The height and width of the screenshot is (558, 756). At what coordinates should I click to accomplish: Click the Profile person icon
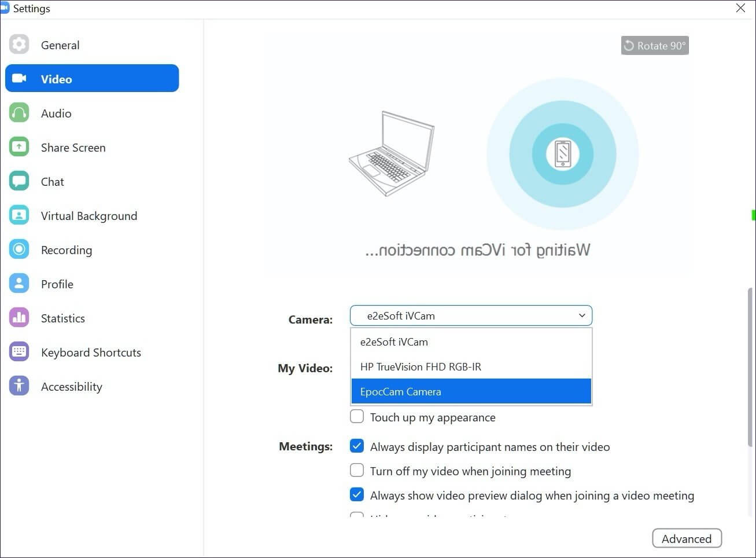(19, 284)
